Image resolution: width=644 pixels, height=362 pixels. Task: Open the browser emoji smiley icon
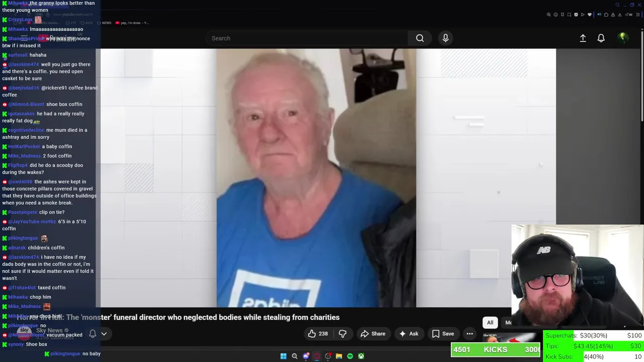pyautogui.click(x=555, y=15)
